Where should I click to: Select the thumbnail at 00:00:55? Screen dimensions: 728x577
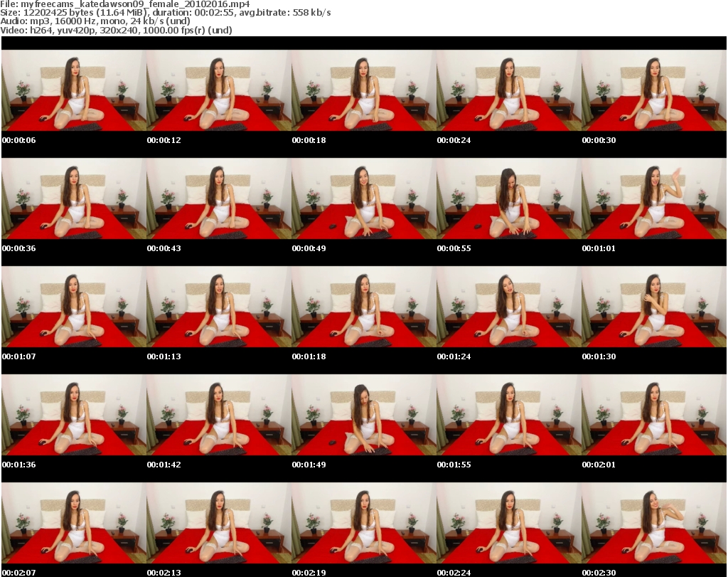point(509,198)
